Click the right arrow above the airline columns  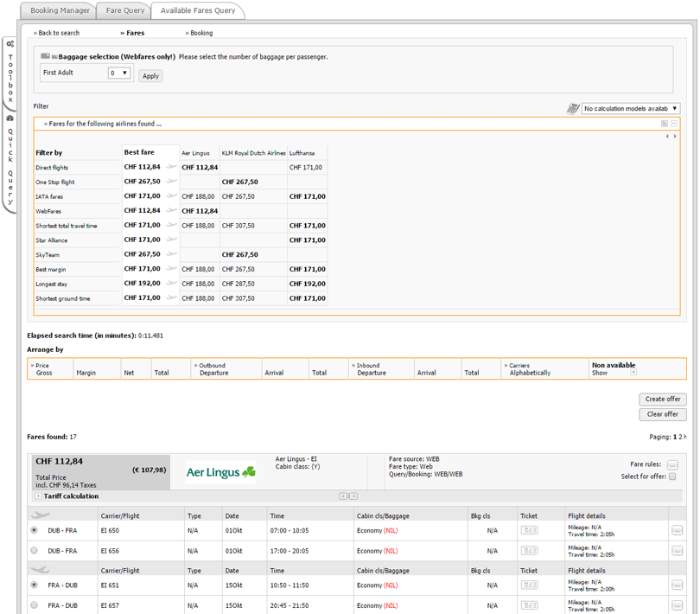(675, 137)
